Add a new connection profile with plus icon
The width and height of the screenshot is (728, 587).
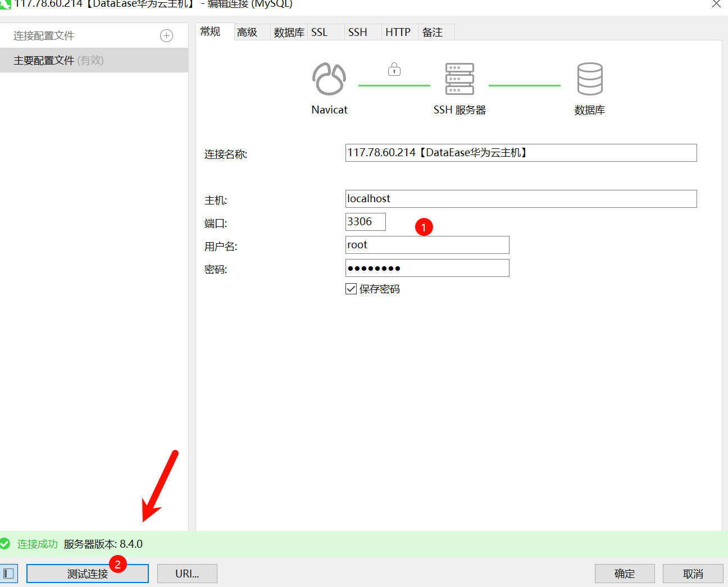click(x=166, y=36)
